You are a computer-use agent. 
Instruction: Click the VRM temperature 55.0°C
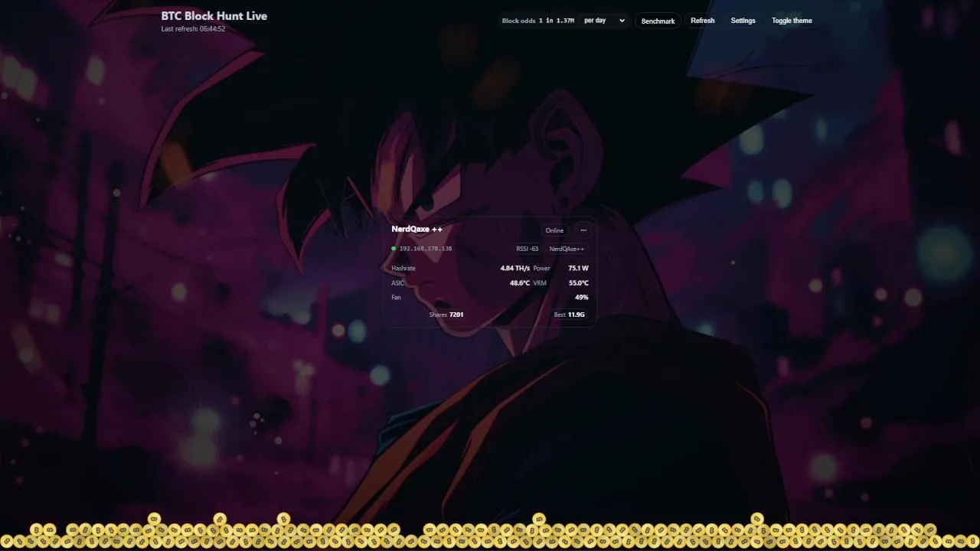pos(579,283)
